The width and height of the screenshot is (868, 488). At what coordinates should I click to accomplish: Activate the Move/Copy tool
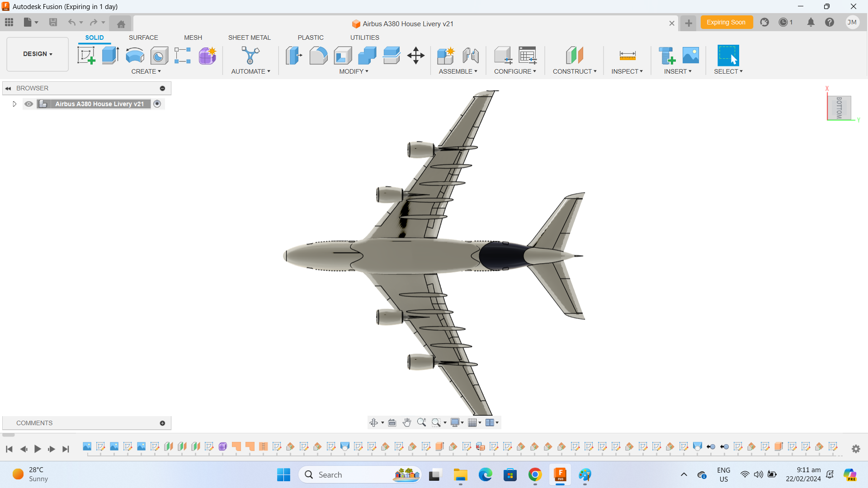point(415,55)
